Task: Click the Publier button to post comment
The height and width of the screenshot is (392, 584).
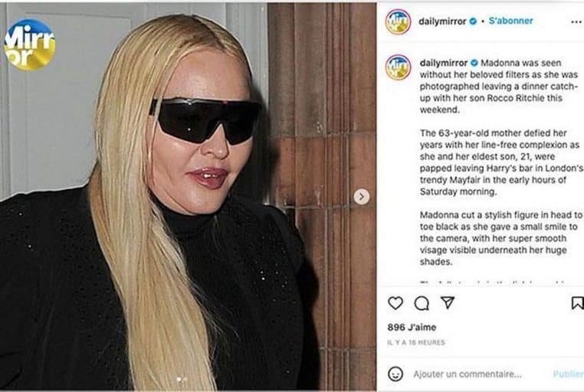Action: pyautogui.click(x=568, y=374)
